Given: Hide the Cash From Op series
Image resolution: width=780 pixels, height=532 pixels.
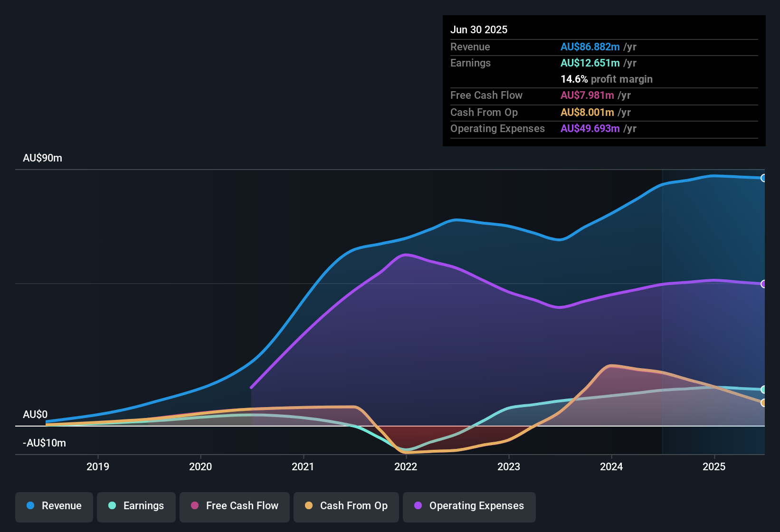Looking at the screenshot, I should [x=346, y=506].
